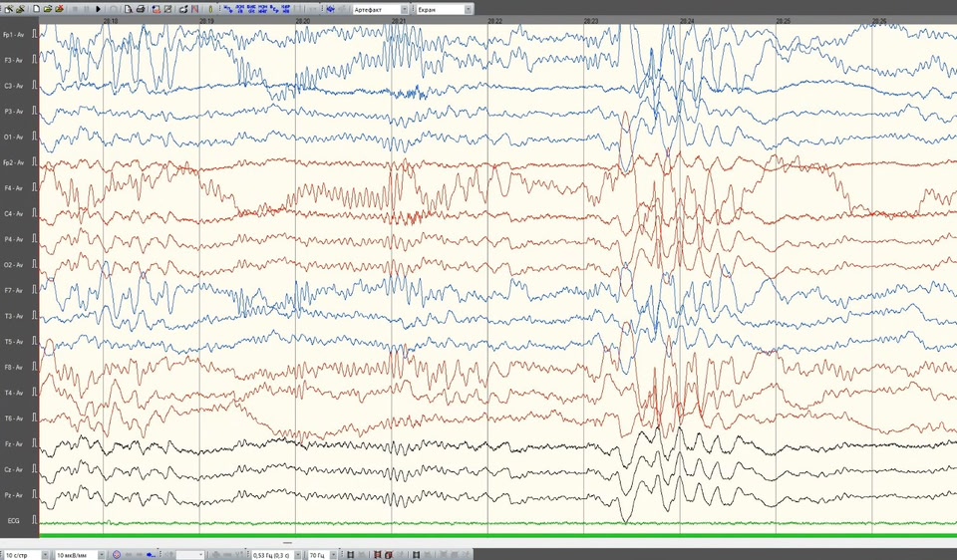
Task: Click the splitter handle below the green bar
Action: [x=287, y=542]
